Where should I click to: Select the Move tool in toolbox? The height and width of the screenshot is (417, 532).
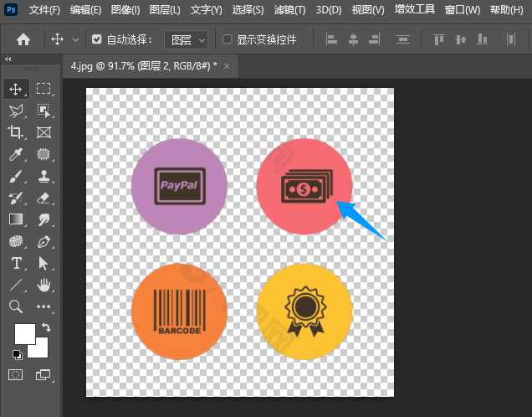16,89
